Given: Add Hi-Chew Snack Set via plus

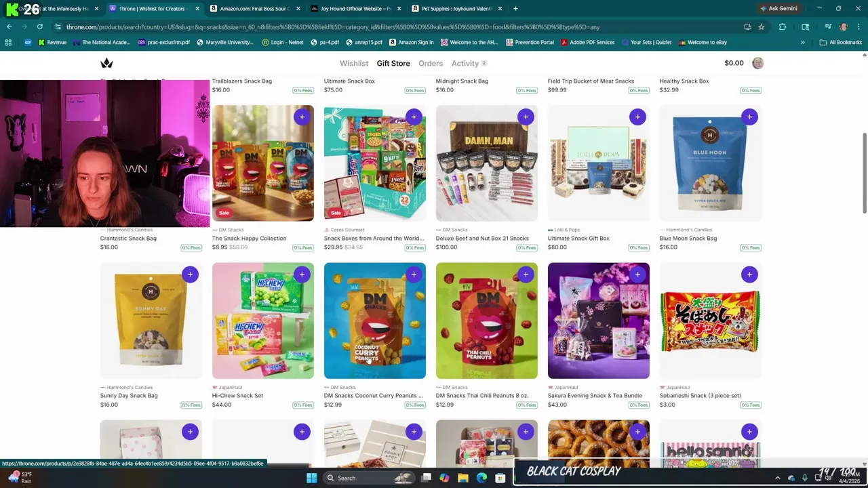Looking at the screenshot, I should point(302,274).
